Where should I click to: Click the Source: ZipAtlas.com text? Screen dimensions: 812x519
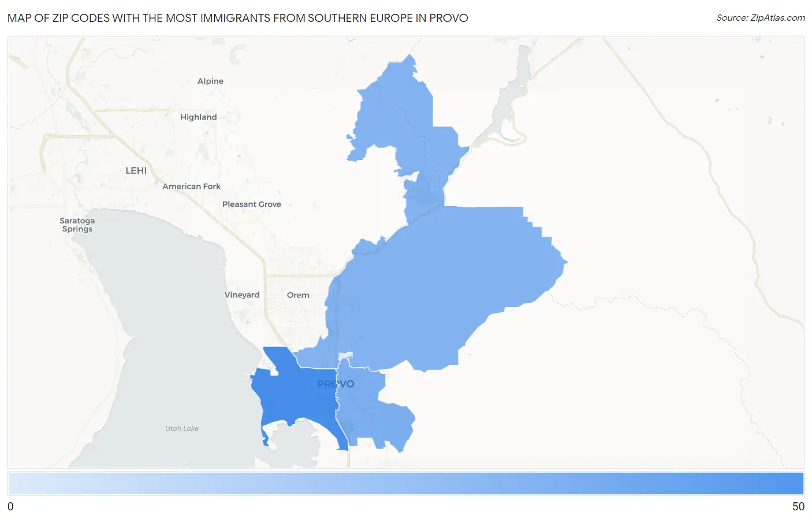(761, 18)
